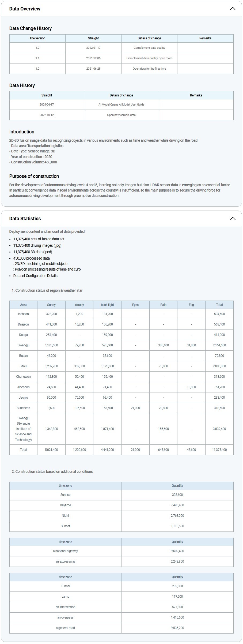Collapse the Data Statistics section chevron
This screenshot has height=644, width=243.
click(232, 219)
